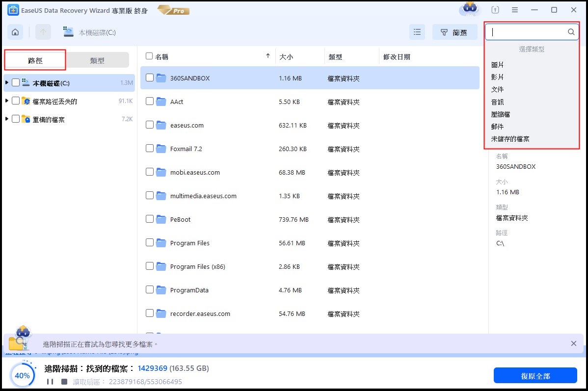Click the ProgramData folder icon
This screenshot has width=588, height=391.
[161, 290]
